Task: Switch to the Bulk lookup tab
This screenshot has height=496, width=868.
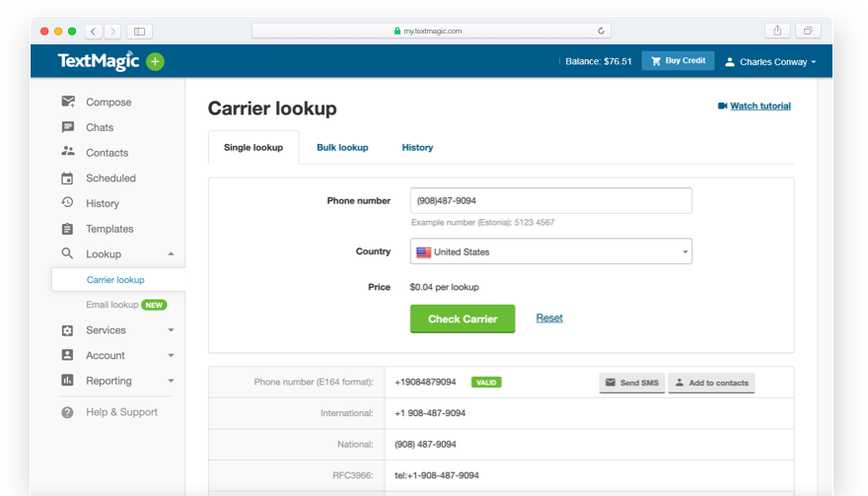Action: [x=342, y=147]
